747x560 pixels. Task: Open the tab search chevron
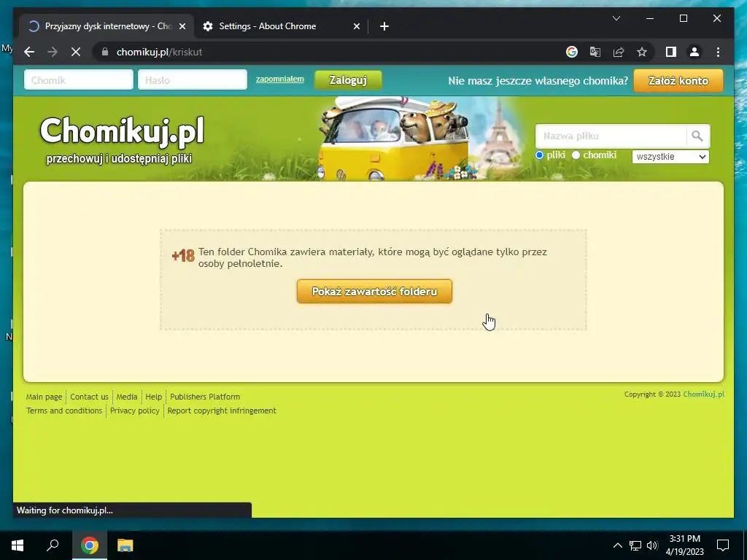point(616,18)
